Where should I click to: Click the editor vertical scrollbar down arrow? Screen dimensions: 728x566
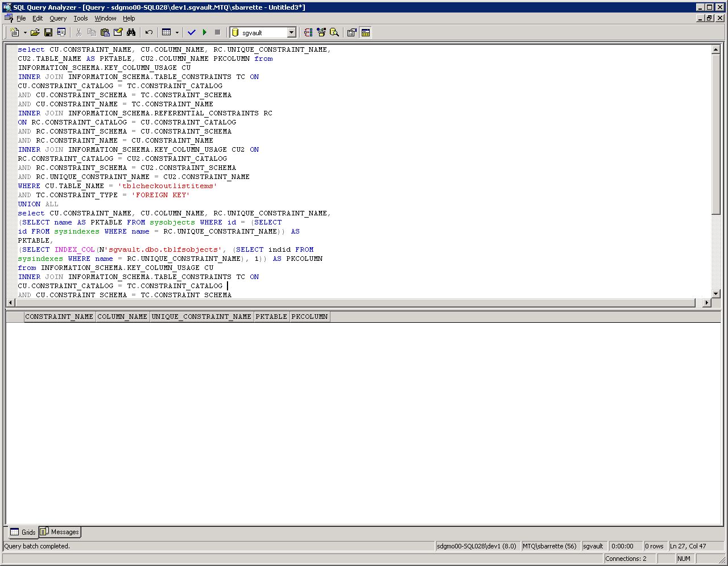pos(716,294)
